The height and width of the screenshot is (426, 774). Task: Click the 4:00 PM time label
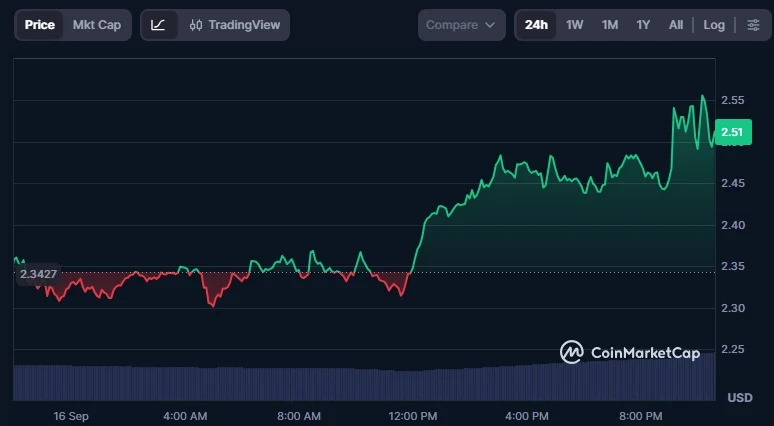click(x=527, y=416)
